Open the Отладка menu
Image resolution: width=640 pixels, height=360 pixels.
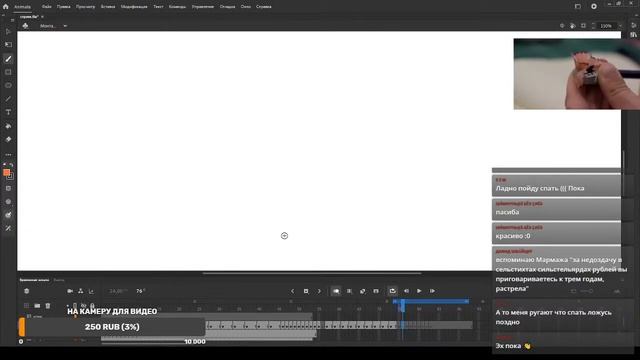227,7
